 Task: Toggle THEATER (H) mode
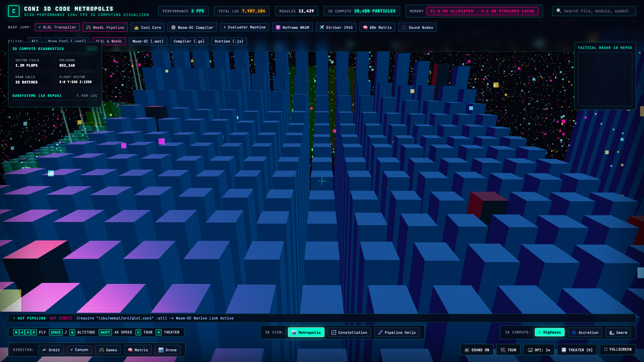point(577,350)
